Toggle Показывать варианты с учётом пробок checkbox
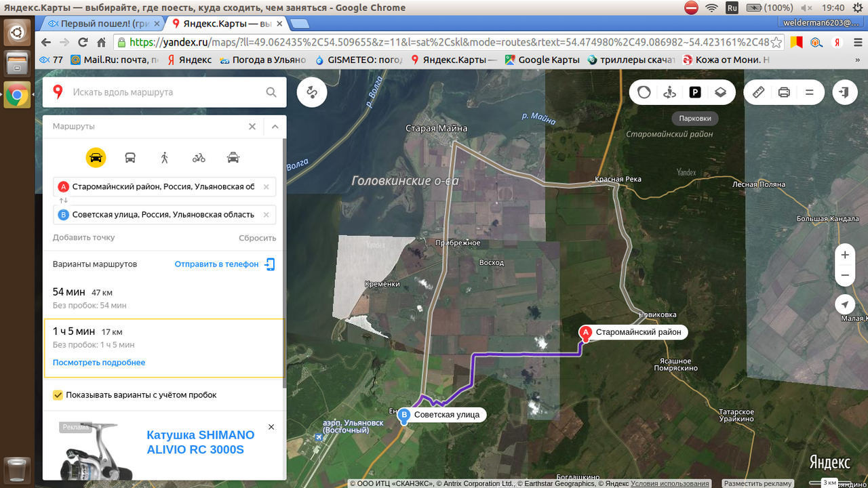The height and width of the screenshot is (488, 868). pos(58,394)
